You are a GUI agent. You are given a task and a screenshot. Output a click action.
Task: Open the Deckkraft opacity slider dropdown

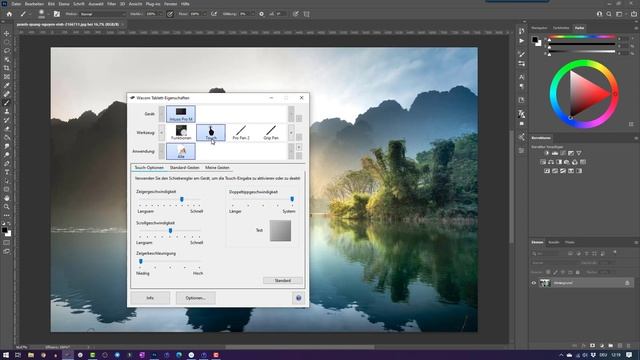click(160, 14)
